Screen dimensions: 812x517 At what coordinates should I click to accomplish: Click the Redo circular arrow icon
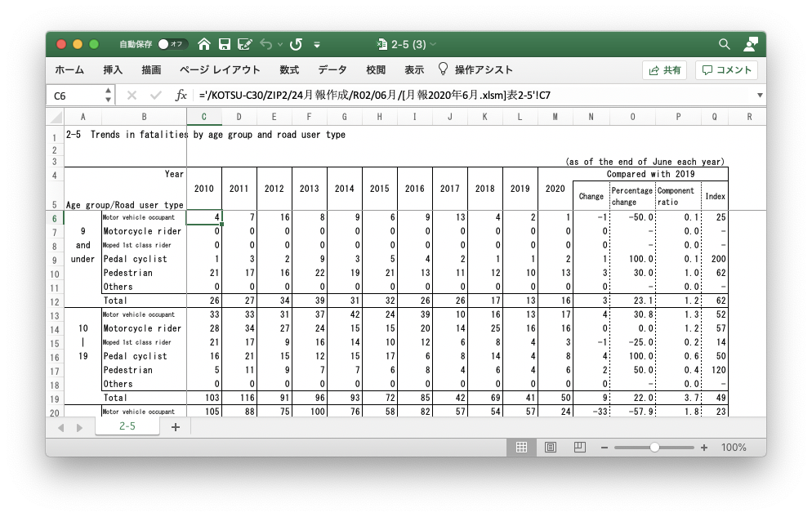coord(297,44)
